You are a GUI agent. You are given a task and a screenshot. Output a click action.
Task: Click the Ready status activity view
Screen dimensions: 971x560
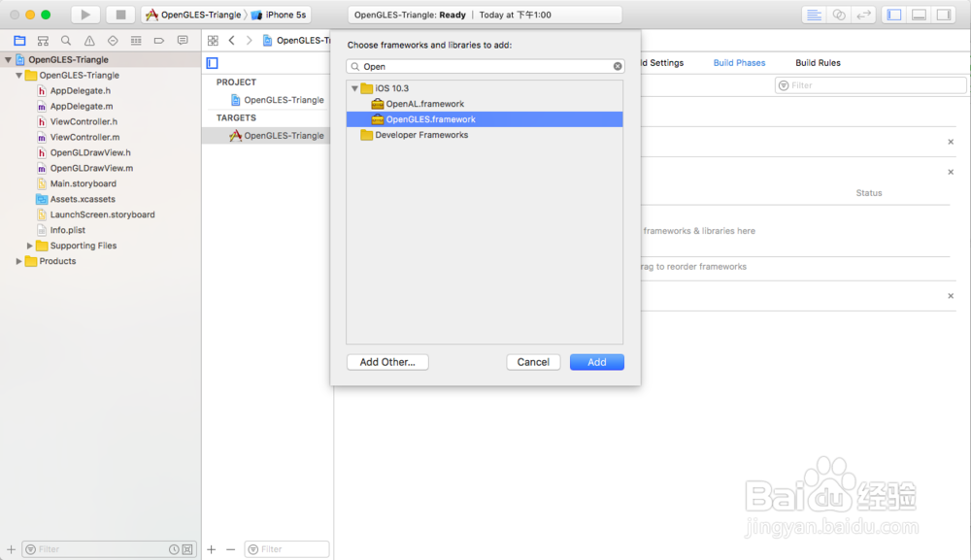485,15
